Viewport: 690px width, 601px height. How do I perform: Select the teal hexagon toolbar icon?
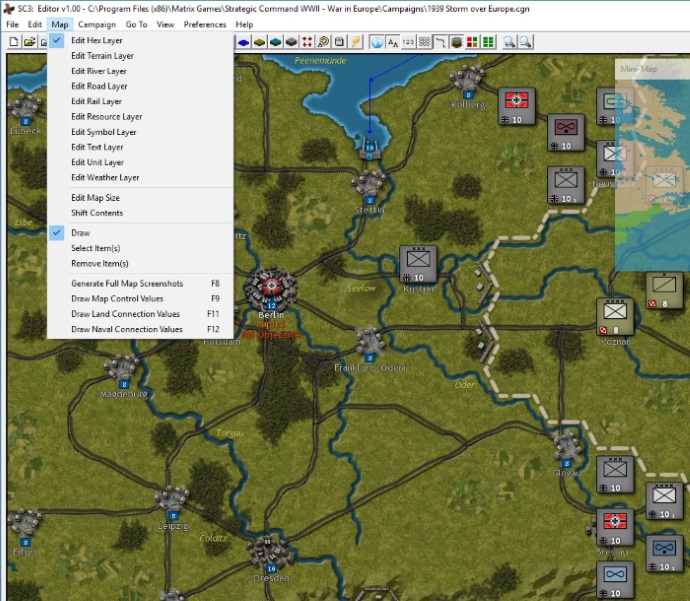(x=275, y=42)
